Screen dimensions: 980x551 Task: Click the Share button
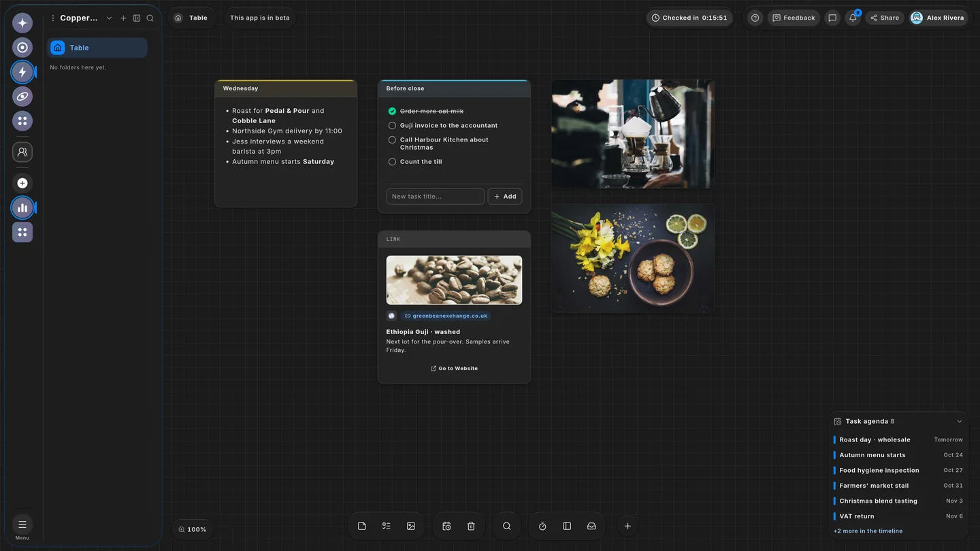(885, 18)
